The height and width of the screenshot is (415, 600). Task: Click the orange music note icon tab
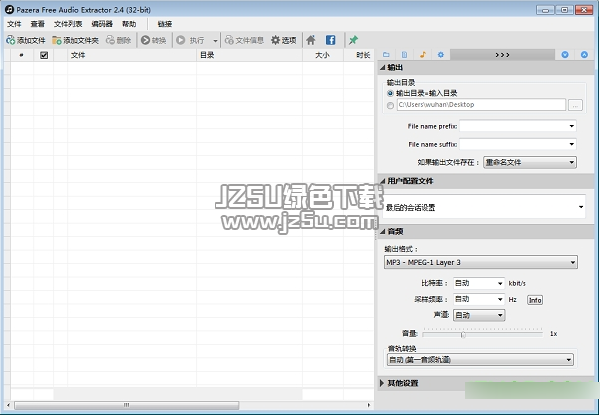coord(422,55)
